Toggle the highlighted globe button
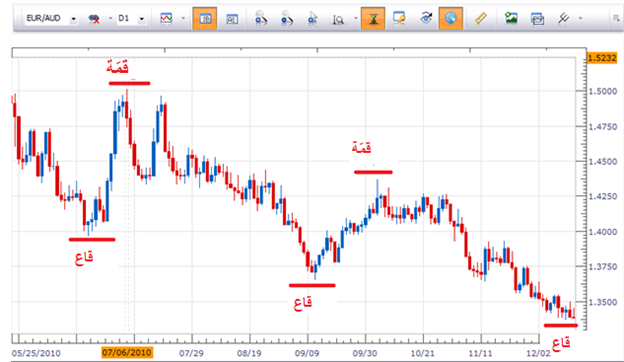The image size is (624, 362). pyautogui.click(x=450, y=18)
